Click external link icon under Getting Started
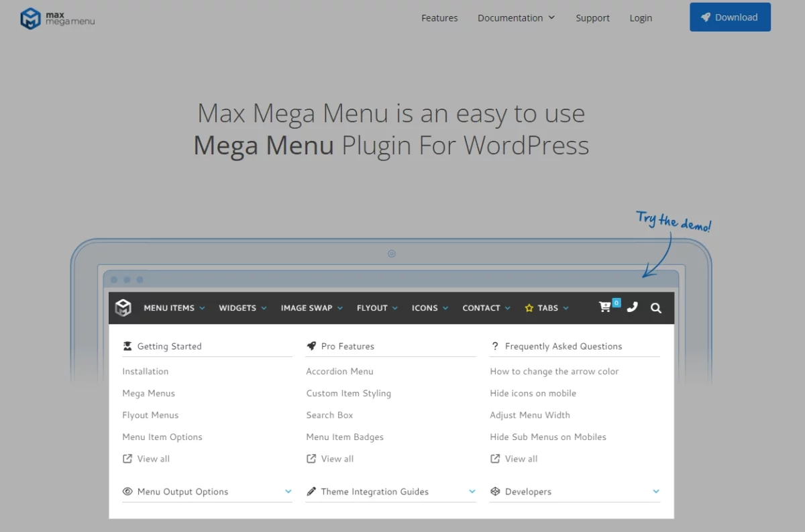805x532 pixels. [x=127, y=459]
